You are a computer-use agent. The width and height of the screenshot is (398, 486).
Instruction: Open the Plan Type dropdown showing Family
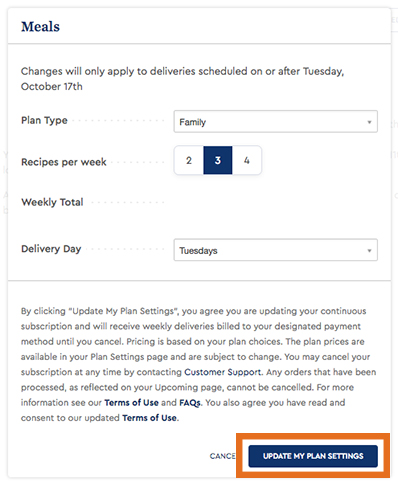(x=275, y=122)
